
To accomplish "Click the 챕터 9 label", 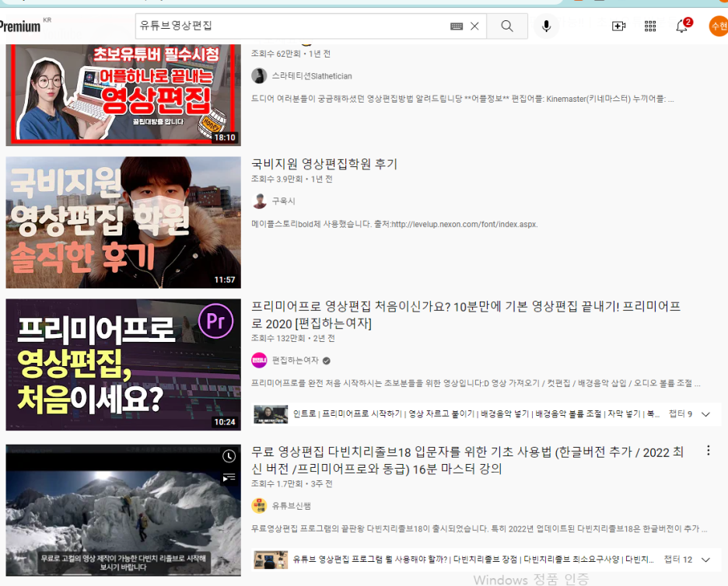I will [x=681, y=414].
